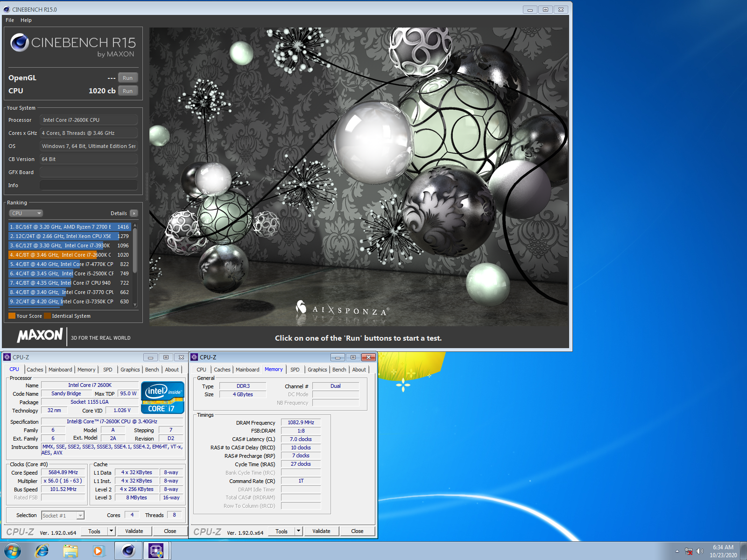
Task: Click the MAXON logo at bottom
Action: pyautogui.click(x=40, y=335)
